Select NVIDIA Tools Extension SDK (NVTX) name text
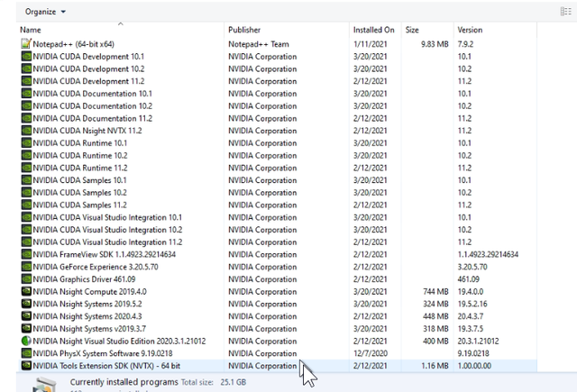The width and height of the screenshot is (577, 392). (x=106, y=366)
